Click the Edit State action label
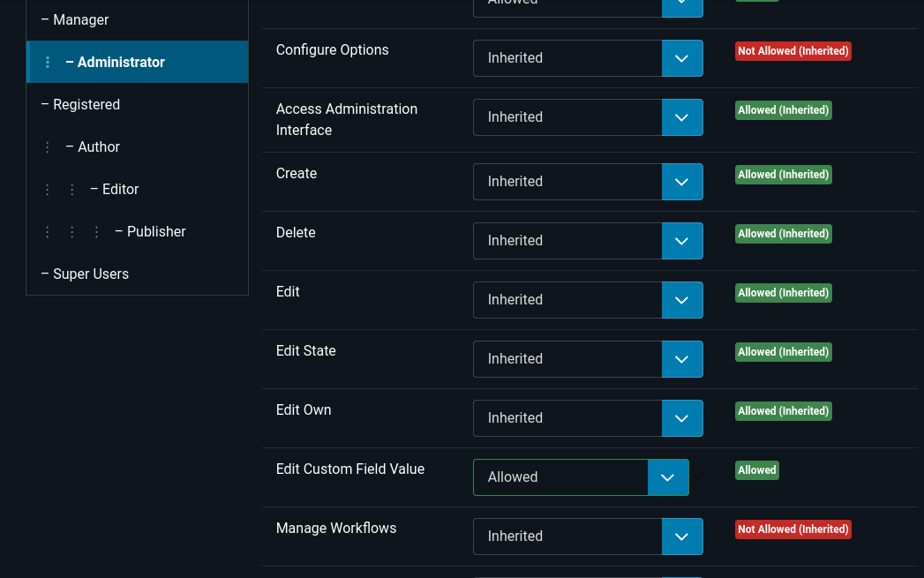This screenshot has width=924, height=578. click(306, 350)
